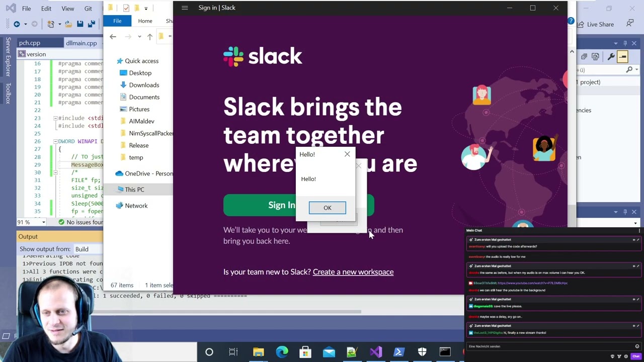The image size is (644, 362).
Task: Click the Show All Files icon in Solution Explorer
Action: click(x=595, y=57)
